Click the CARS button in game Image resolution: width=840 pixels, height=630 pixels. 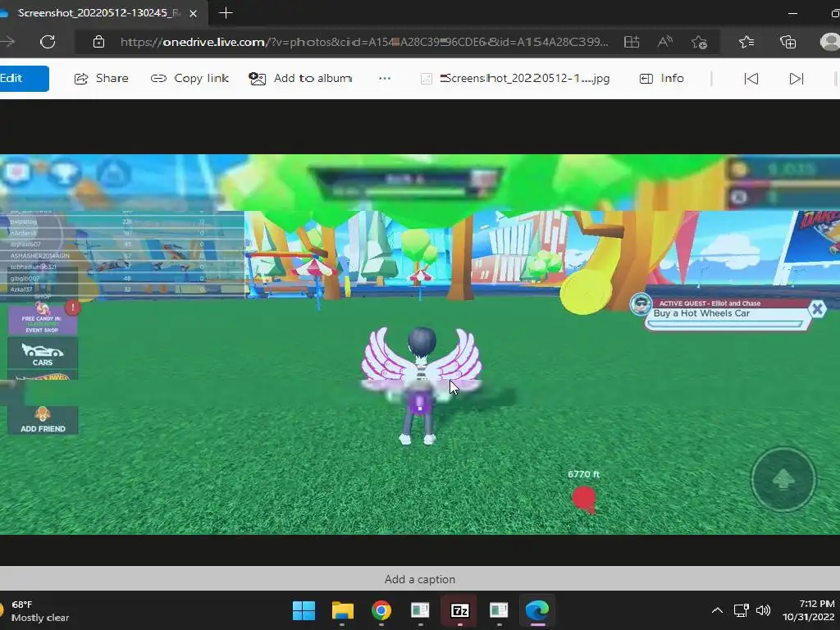coord(43,354)
